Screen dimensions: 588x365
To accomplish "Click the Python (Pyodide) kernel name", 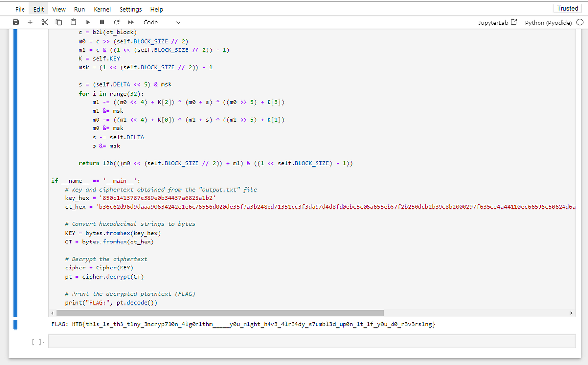I will click(548, 23).
